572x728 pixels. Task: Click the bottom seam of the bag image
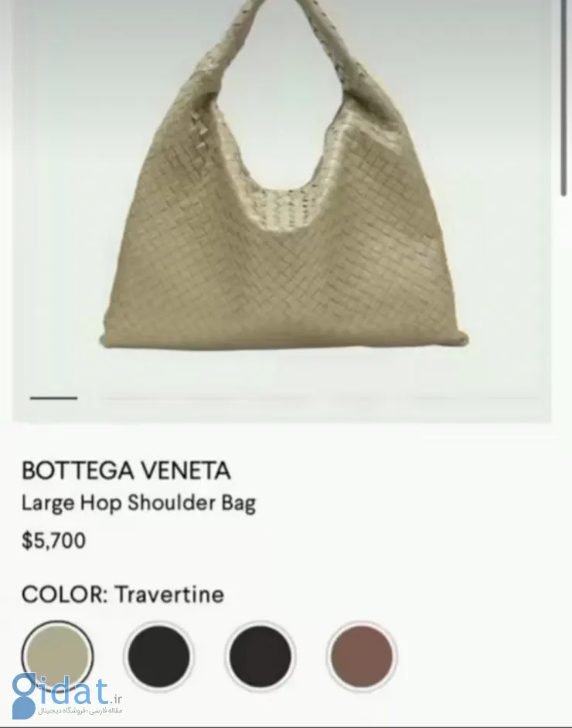284,342
